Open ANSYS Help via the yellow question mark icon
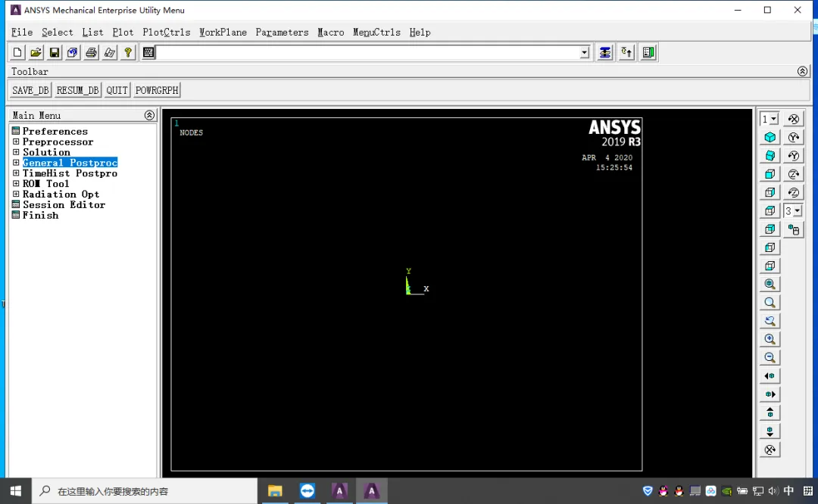The image size is (818, 504). pyautogui.click(x=128, y=52)
